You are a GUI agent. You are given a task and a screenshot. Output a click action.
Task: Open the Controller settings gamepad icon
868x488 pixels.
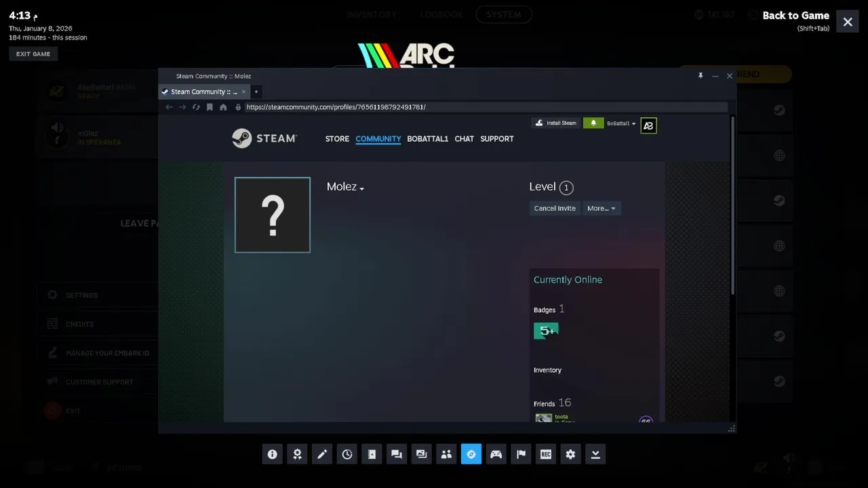click(496, 454)
